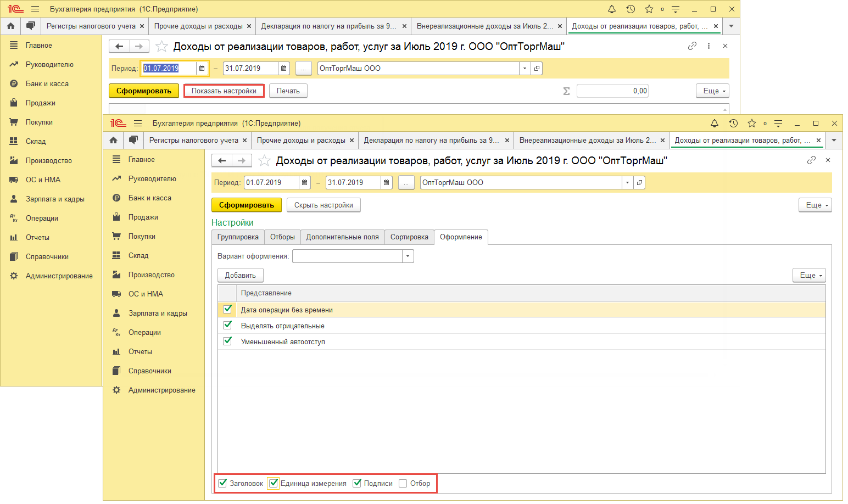Add to favorites star in back window report
The height and width of the screenshot is (504, 848).
161,47
